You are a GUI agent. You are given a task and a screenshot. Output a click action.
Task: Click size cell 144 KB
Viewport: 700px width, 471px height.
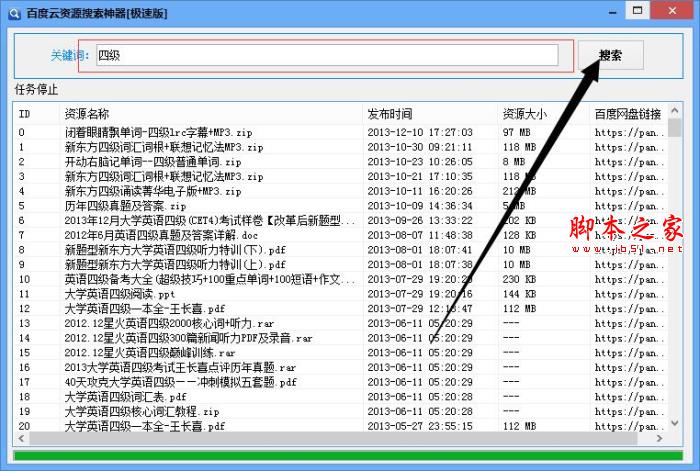point(519,294)
